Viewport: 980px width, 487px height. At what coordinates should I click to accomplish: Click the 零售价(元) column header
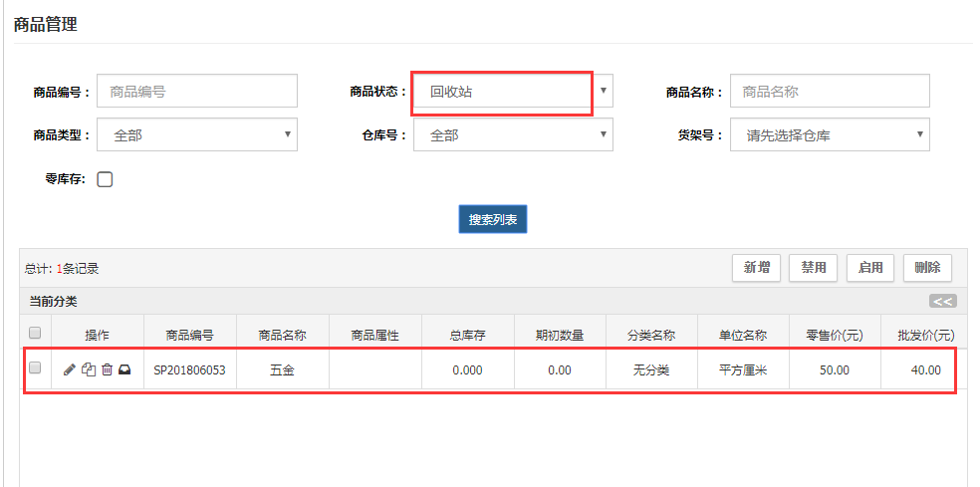click(835, 335)
